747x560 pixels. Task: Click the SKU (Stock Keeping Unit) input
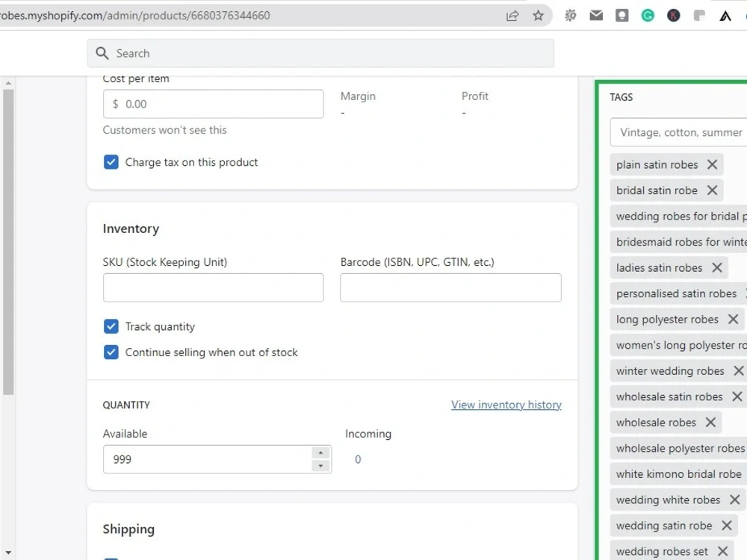click(x=213, y=287)
